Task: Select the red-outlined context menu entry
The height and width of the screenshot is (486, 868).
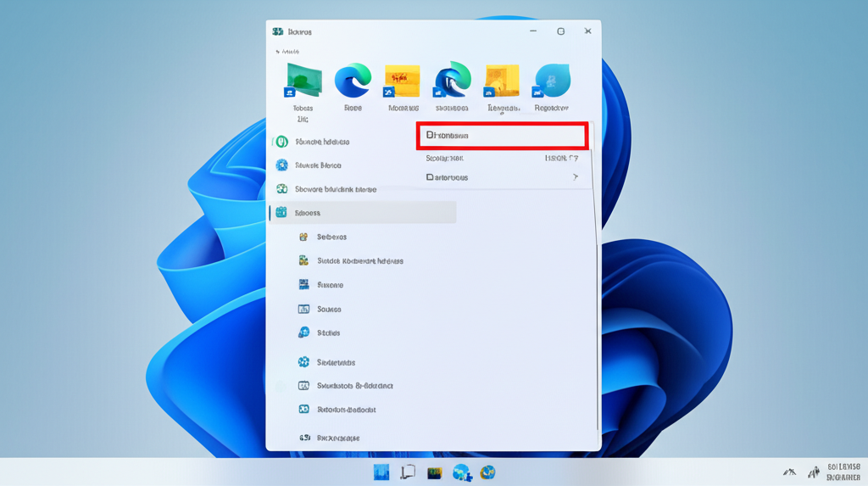Action: pyautogui.click(x=502, y=136)
